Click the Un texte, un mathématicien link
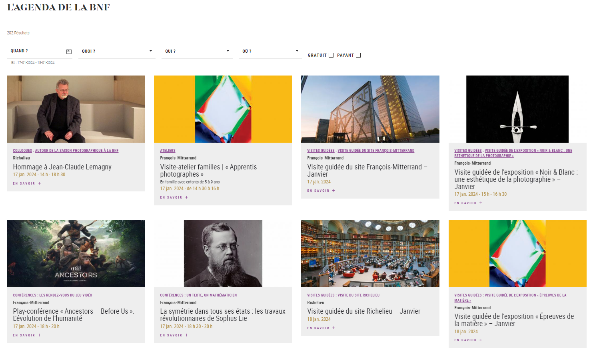 [212, 295]
